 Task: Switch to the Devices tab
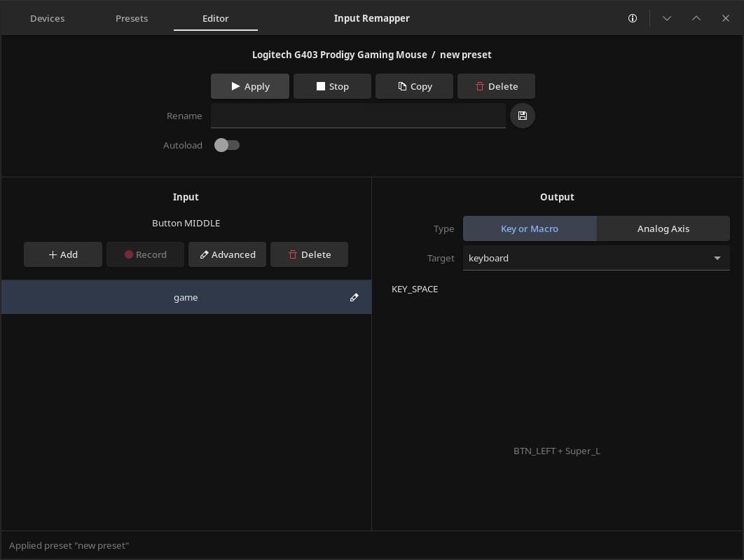click(48, 18)
